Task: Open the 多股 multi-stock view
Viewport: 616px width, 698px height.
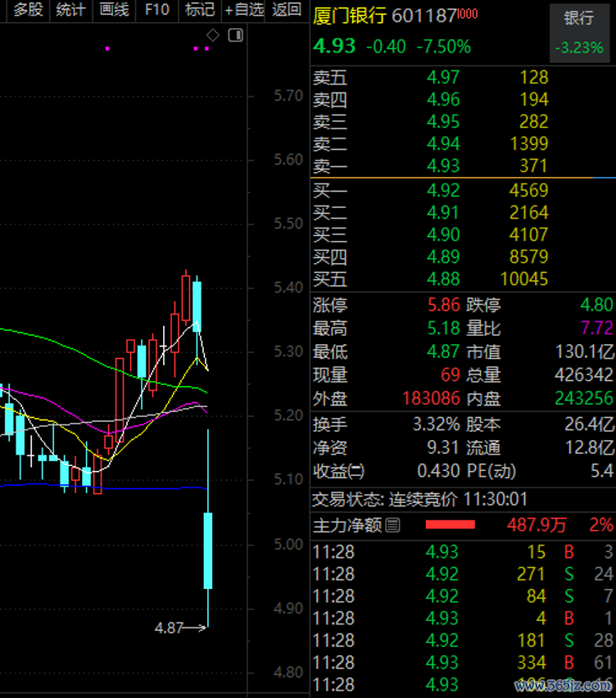Action: point(28,10)
